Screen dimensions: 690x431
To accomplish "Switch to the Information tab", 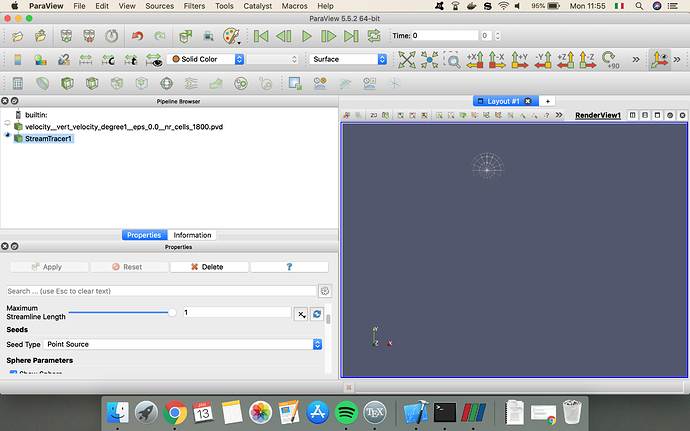I will [x=192, y=235].
